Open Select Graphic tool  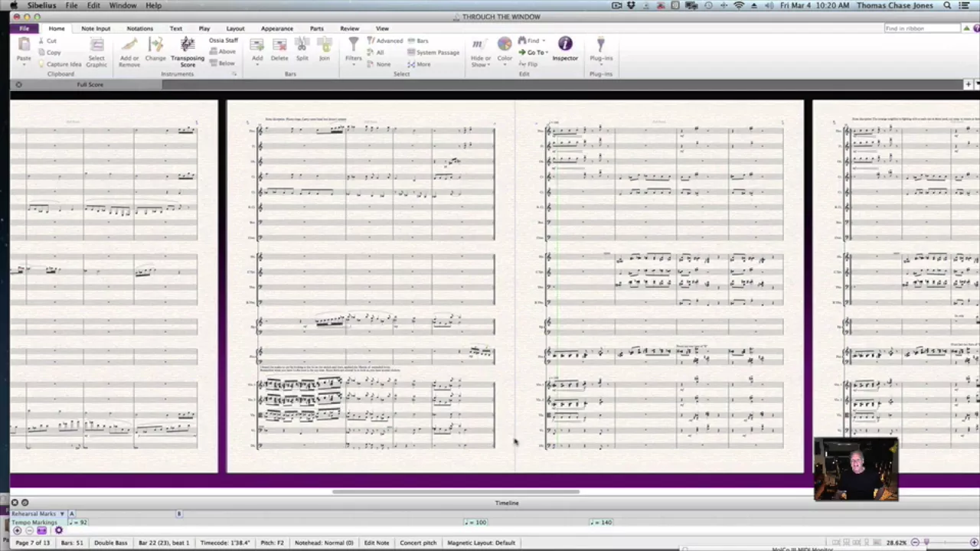[96, 51]
